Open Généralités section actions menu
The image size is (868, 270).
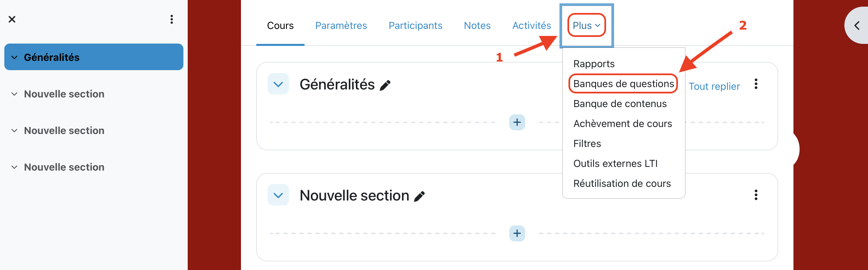tap(756, 84)
